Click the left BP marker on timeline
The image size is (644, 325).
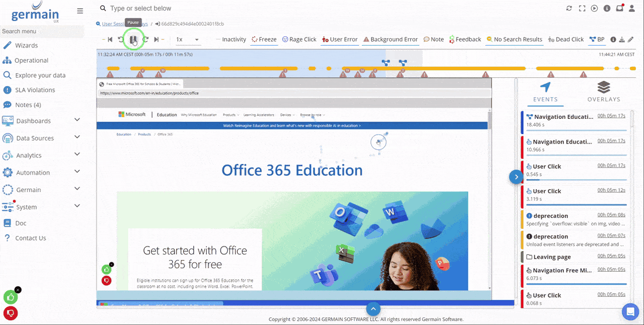point(386,63)
